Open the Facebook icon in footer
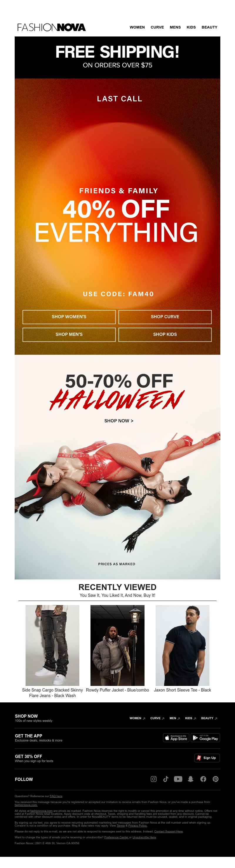235x868 pixels. coord(203,779)
